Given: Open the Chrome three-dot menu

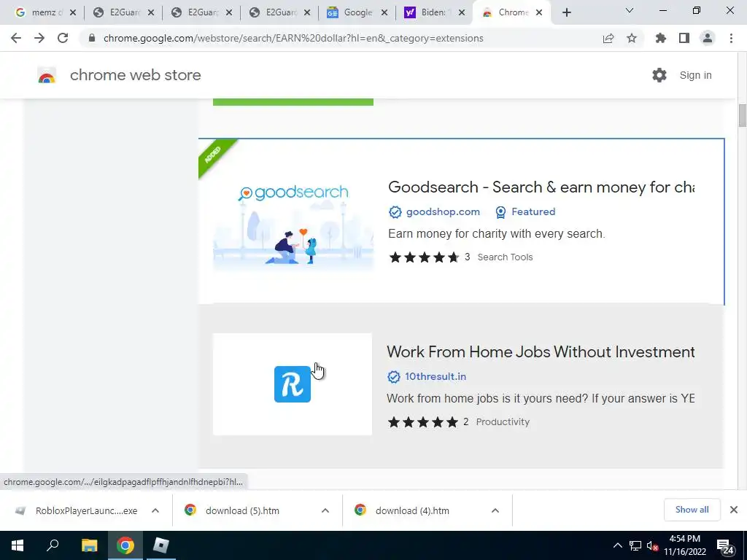Looking at the screenshot, I should [731, 38].
